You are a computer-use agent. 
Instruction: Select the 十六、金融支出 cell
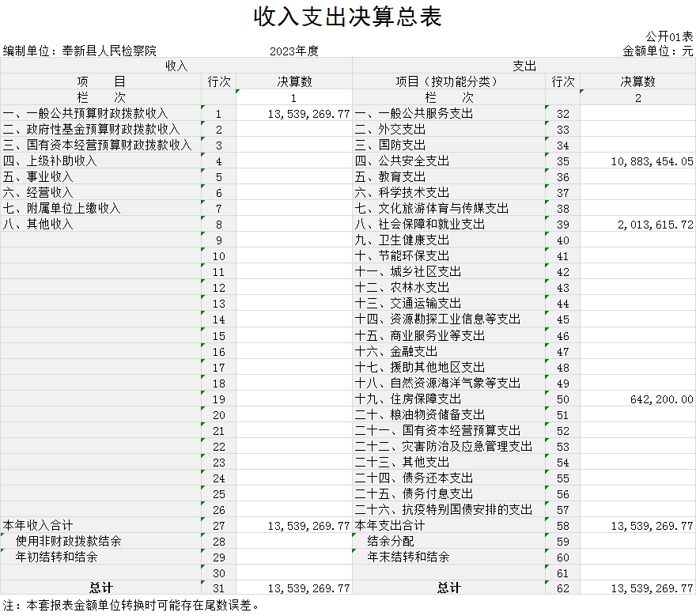(448, 352)
